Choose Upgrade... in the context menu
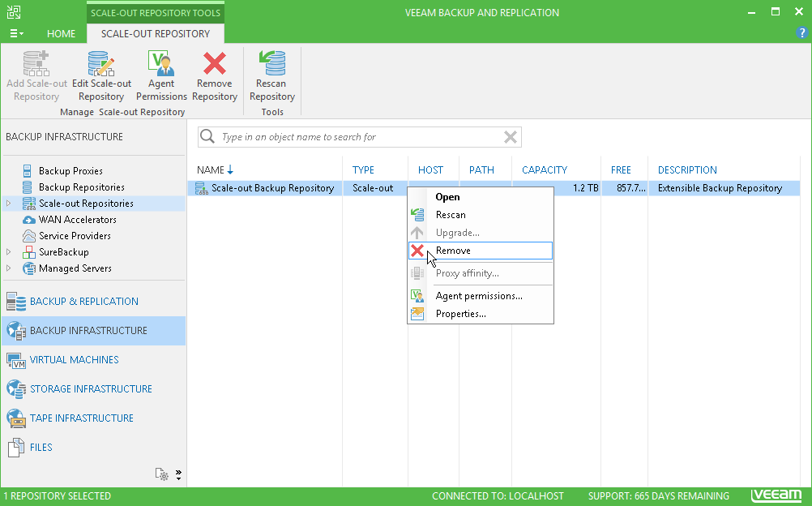Image resolution: width=812 pixels, height=506 pixels. (x=481, y=233)
